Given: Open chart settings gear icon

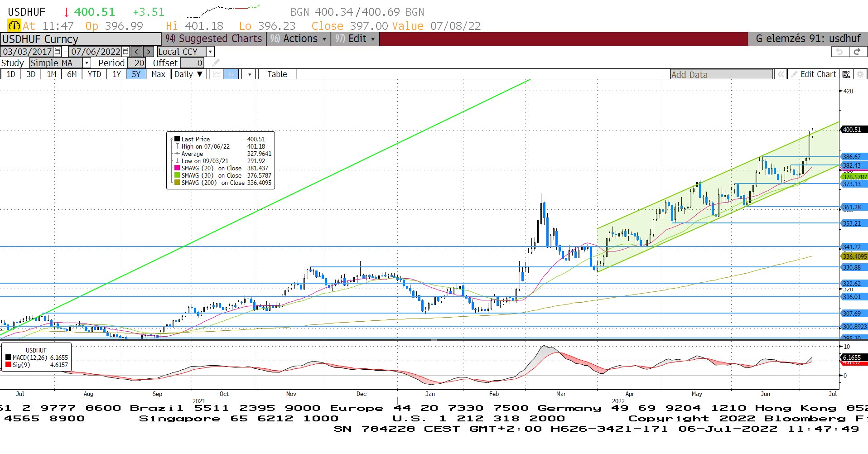Looking at the screenshot, I should point(860,74).
